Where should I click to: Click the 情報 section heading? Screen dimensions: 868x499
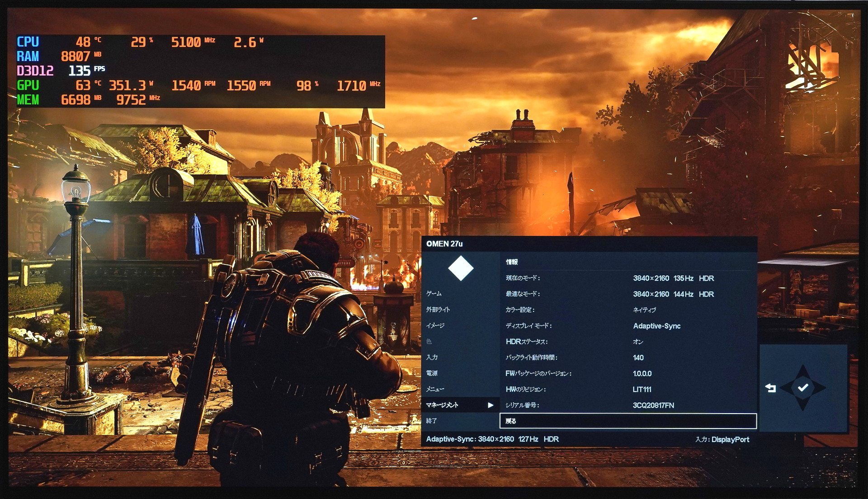511,262
